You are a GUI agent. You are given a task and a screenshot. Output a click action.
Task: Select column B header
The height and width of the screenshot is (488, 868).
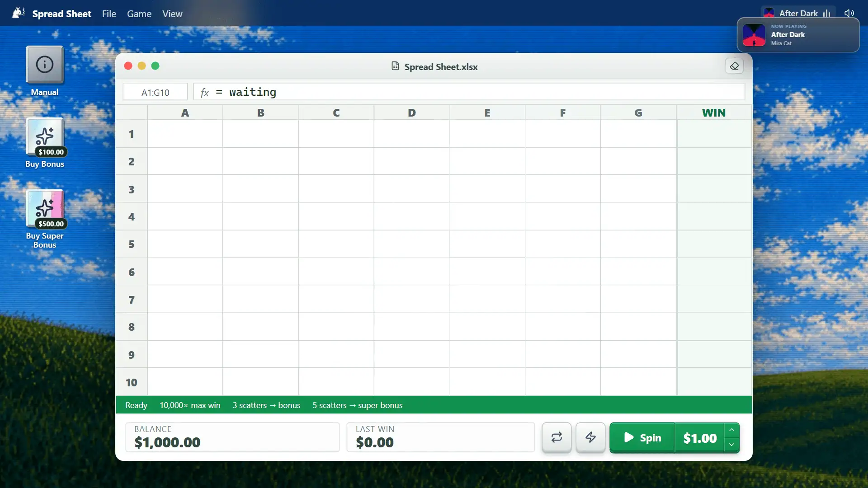260,113
